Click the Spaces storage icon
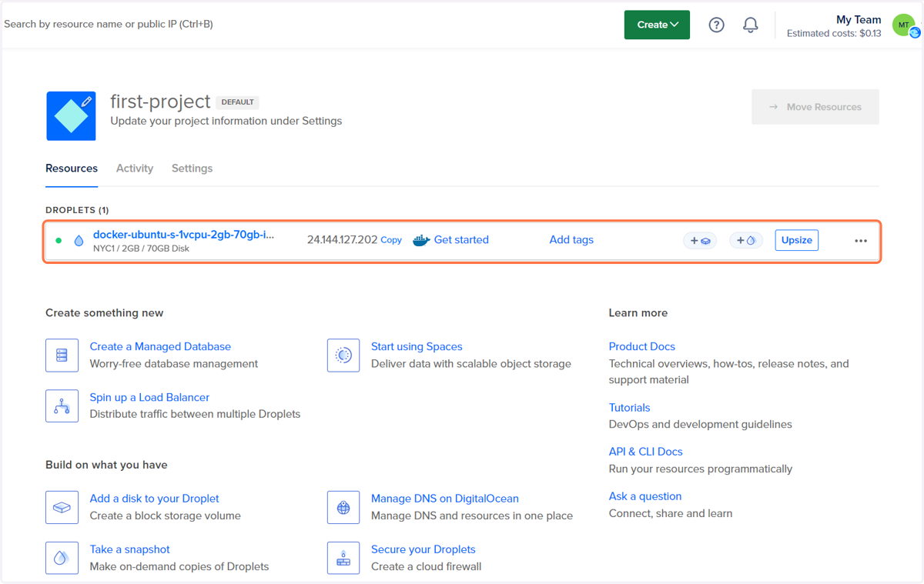This screenshot has height=584, width=924. [x=343, y=355]
